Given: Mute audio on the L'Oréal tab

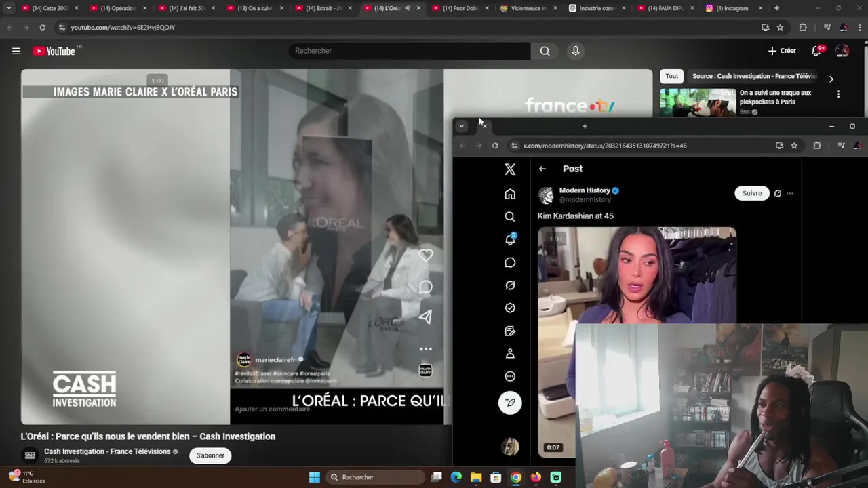Looking at the screenshot, I should [408, 8].
